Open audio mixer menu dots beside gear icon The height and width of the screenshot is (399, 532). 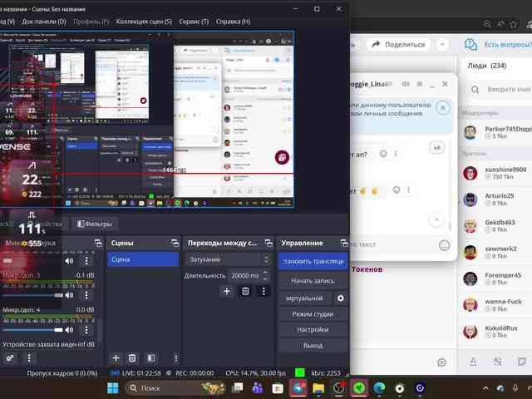tap(29, 358)
